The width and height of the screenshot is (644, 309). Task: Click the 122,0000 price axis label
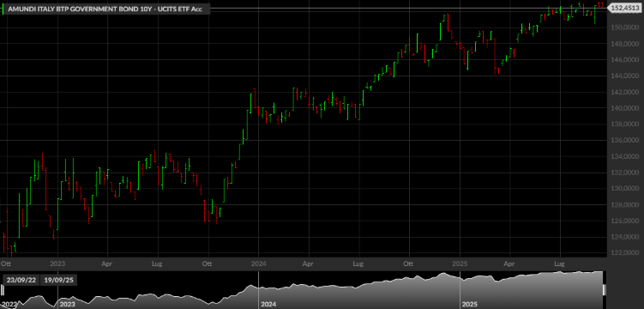pos(625,253)
